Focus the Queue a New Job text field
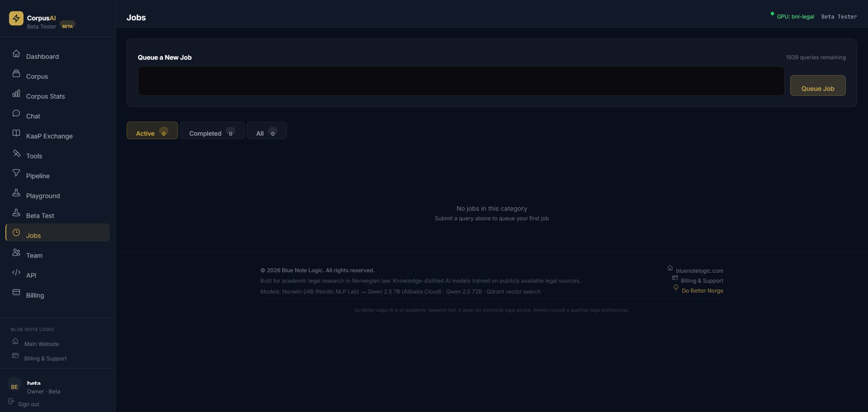The height and width of the screenshot is (412, 868). (x=461, y=81)
